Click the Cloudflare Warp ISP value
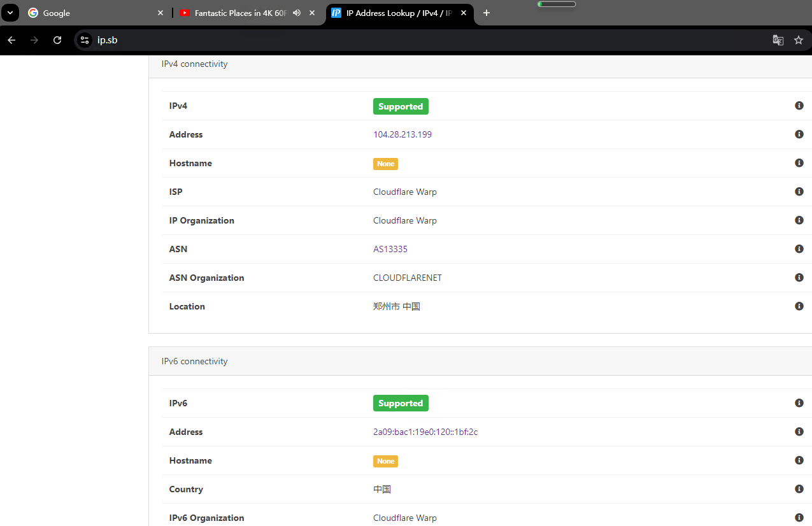Viewport: 812px width, 526px height. [x=405, y=192]
